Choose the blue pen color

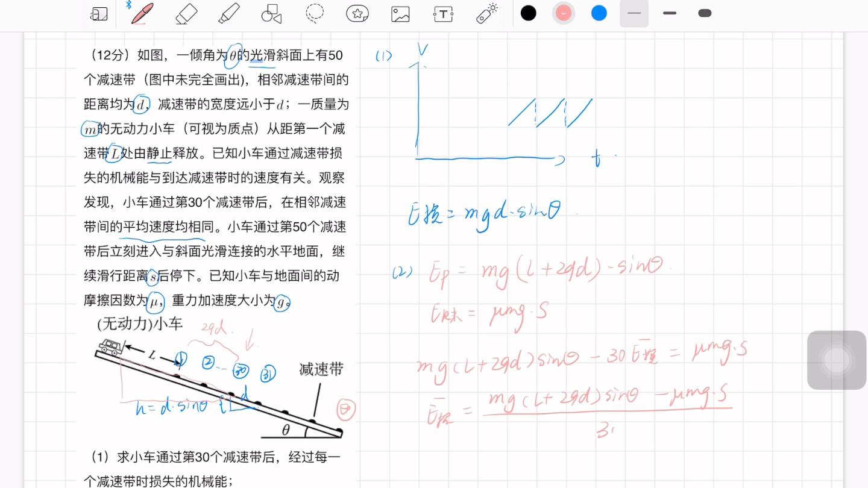[x=599, y=13]
